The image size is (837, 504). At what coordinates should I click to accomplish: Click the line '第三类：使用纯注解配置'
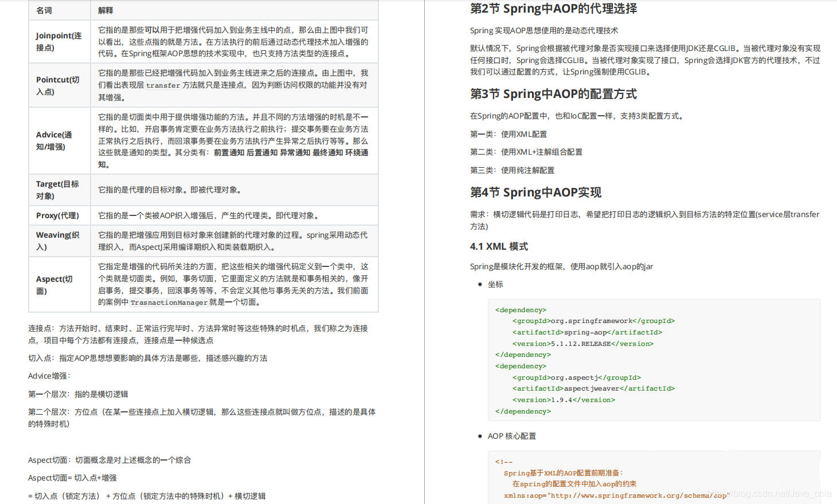[513, 170]
